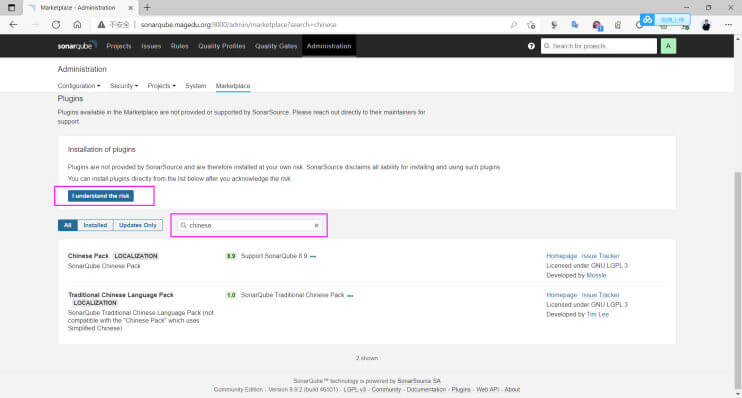The image size is (742, 398).
Task: Go to Rules in top navigation
Action: tap(179, 46)
